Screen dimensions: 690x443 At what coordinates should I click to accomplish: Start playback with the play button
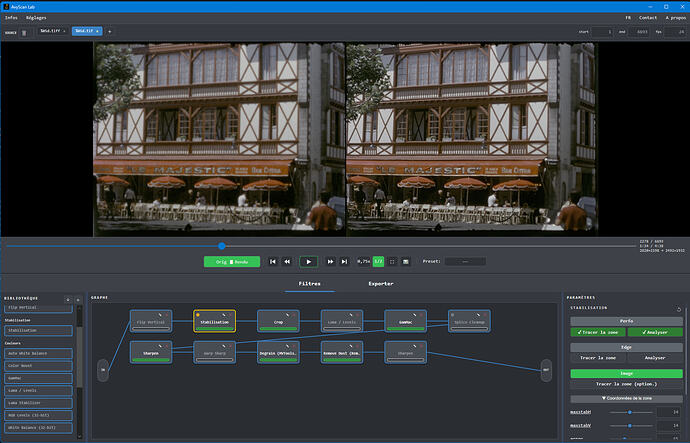coord(308,262)
